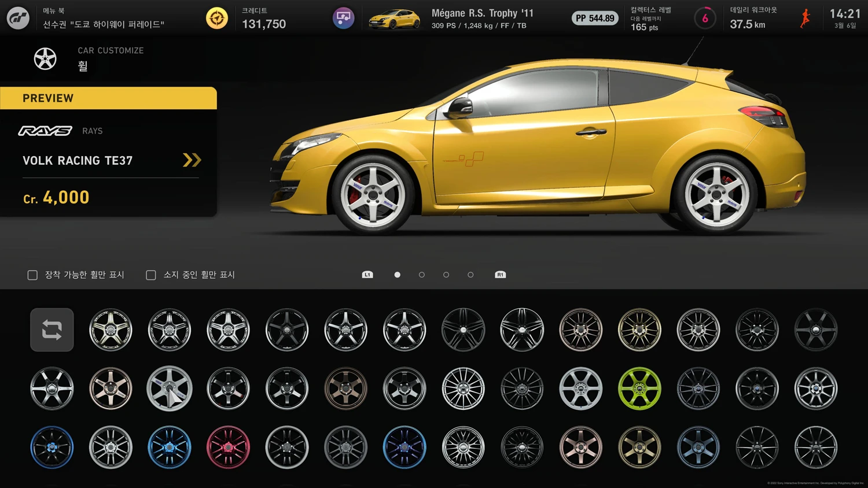Click the Gran Turismo logo icon
The height and width of the screenshot is (488, 868).
(18, 18)
